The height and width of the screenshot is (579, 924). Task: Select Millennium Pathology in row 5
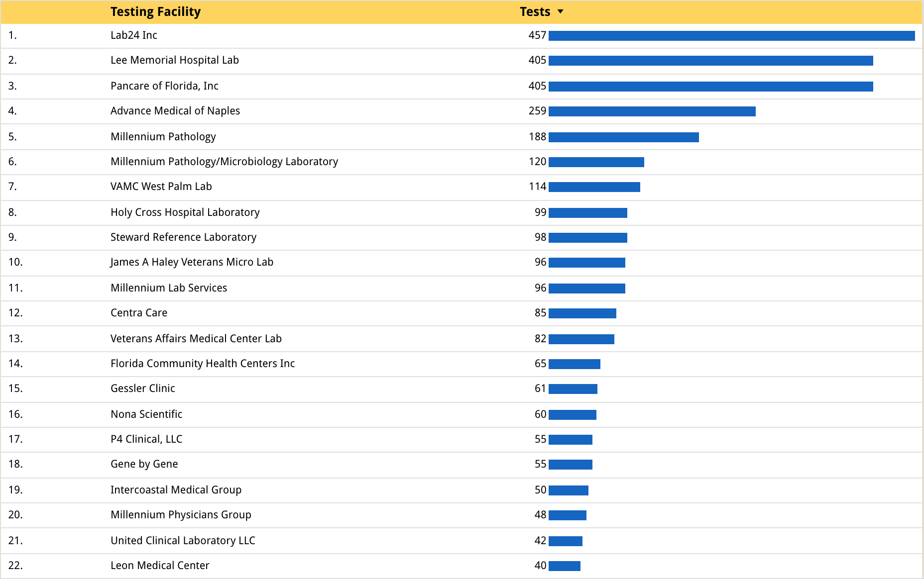click(x=163, y=137)
